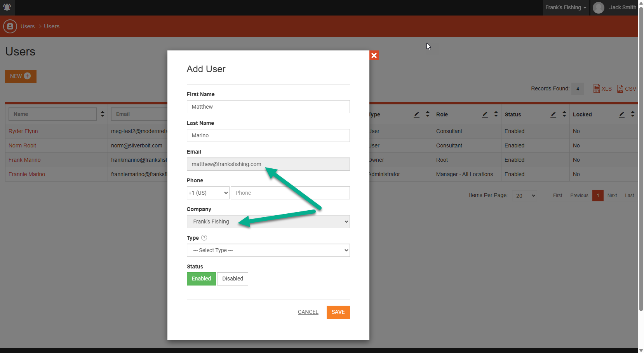Go to First page
This screenshot has width=644, height=353.
557,196
